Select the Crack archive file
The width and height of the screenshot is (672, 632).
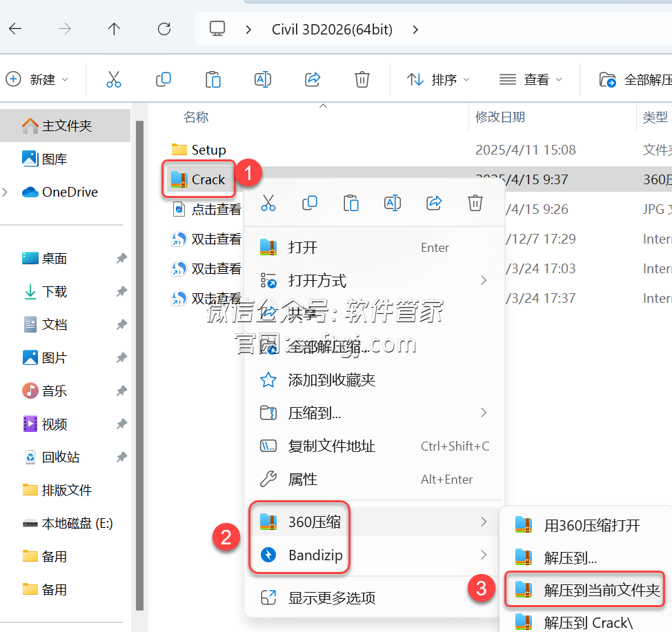pyautogui.click(x=199, y=179)
